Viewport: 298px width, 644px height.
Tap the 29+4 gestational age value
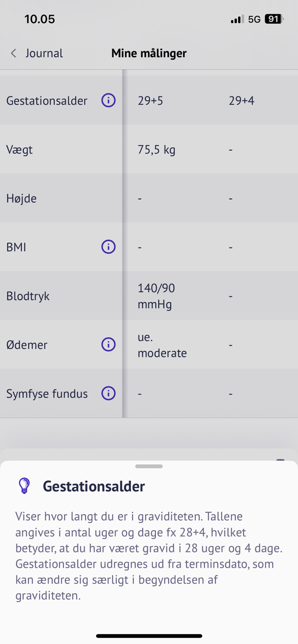click(x=241, y=101)
